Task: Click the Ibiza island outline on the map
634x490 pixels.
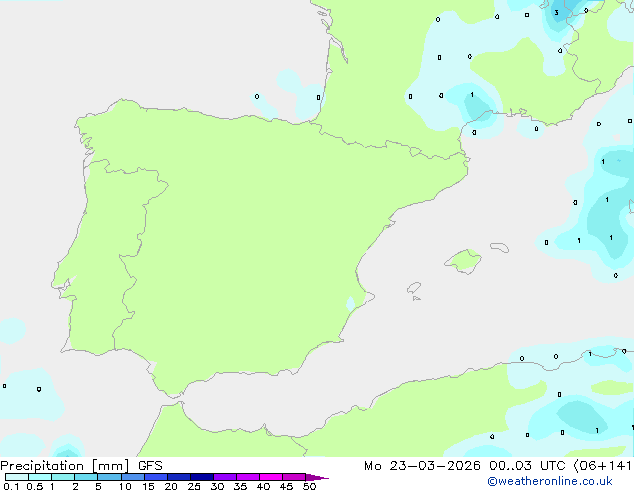Action: pyautogui.click(x=414, y=288)
